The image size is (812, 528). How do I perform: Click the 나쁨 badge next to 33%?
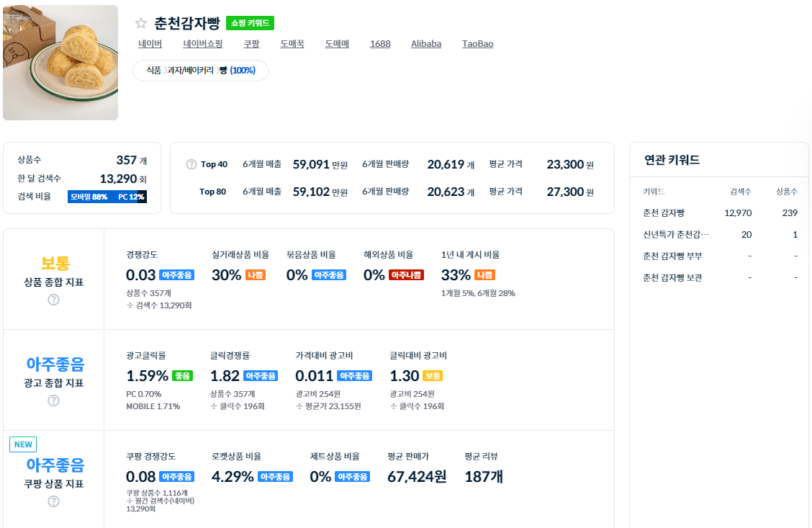point(484,275)
